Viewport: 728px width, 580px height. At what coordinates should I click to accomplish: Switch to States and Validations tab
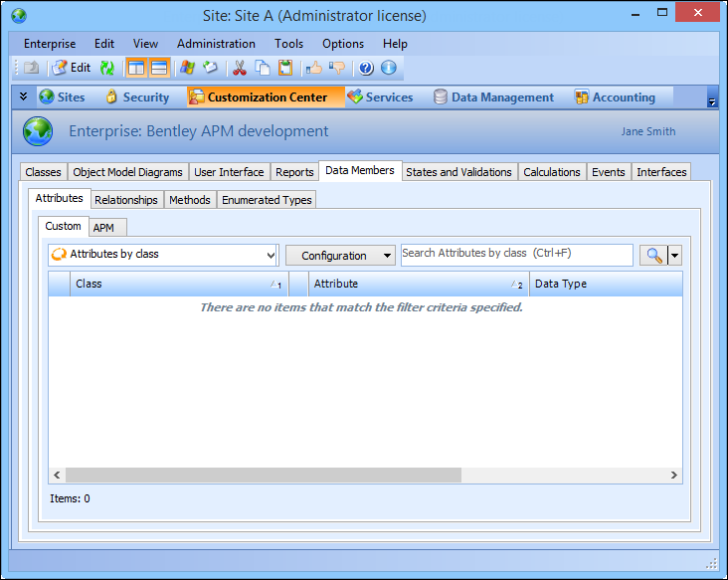tap(458, 172)
